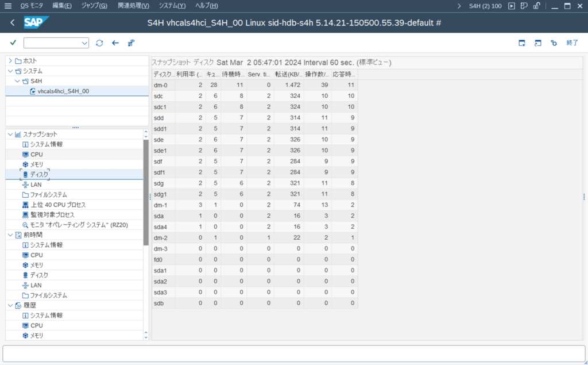Click the blue back arrow toolbar icon
The height and width of the screenshot is (365, 588).
pos(115,43)
